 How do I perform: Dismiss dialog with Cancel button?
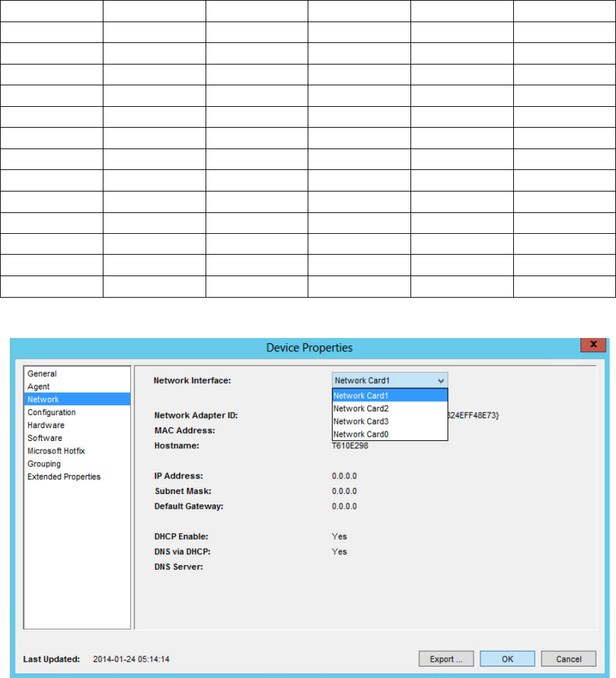point(569,659)
